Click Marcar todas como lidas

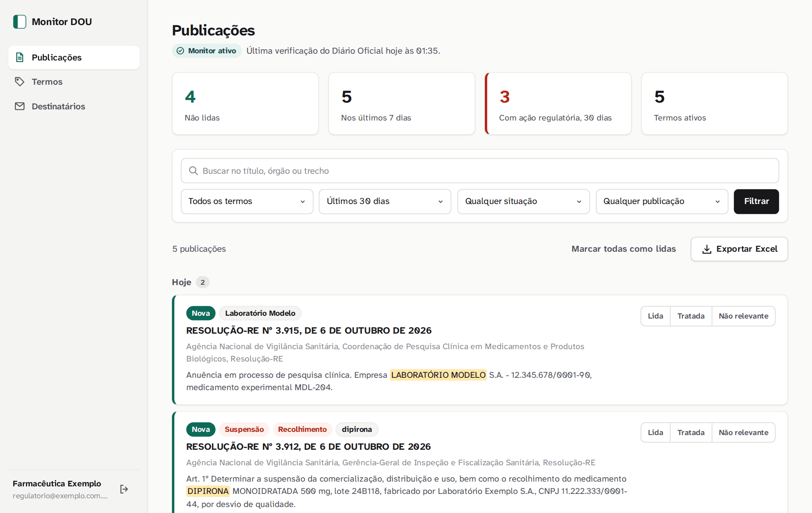tap(623, 249)
